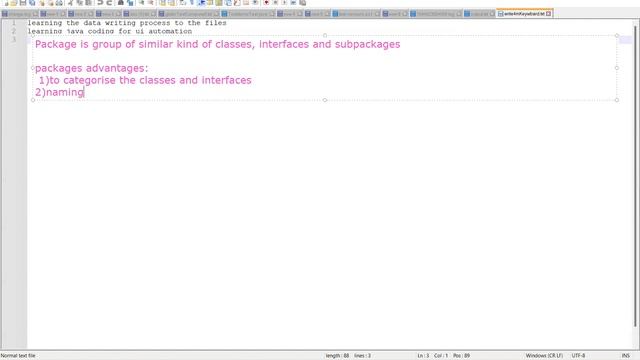Viewport: 640px width, 360px height.
Task: Click the Paste toolbar icon
Action: (88, 2)
